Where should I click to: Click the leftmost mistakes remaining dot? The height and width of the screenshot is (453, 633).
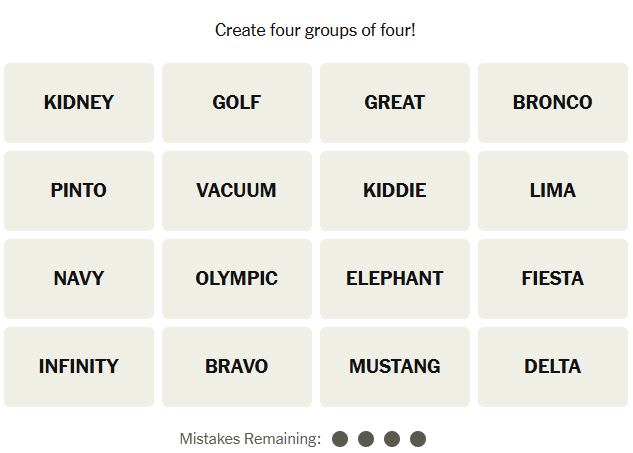click(340, 439)
